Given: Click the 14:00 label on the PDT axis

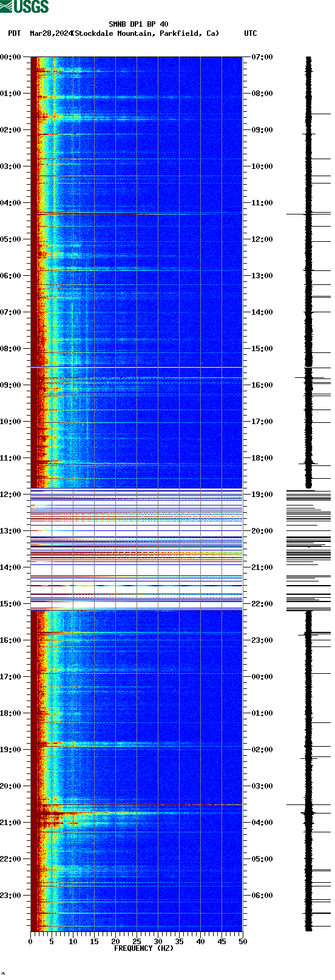Looking at the screenshot, I should 10,567.
